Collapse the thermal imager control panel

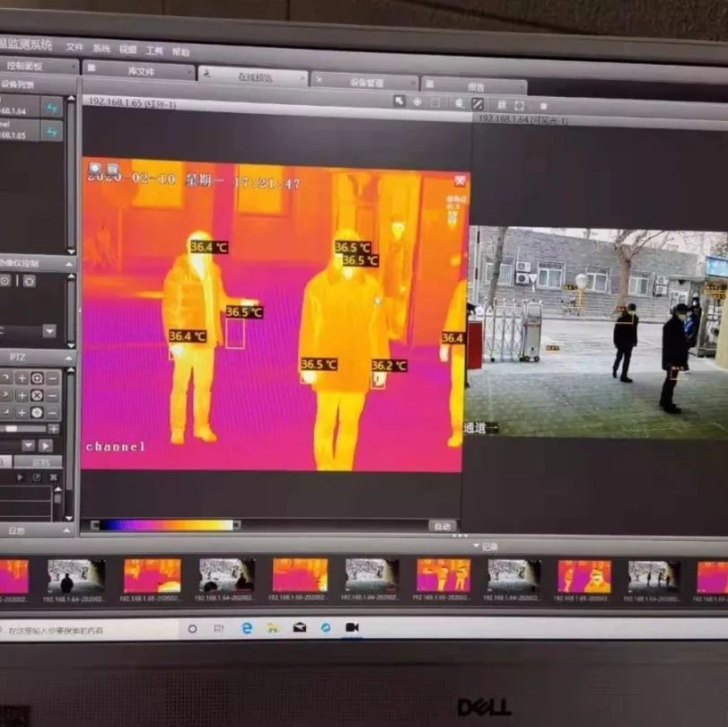click(x=69, y=264)
